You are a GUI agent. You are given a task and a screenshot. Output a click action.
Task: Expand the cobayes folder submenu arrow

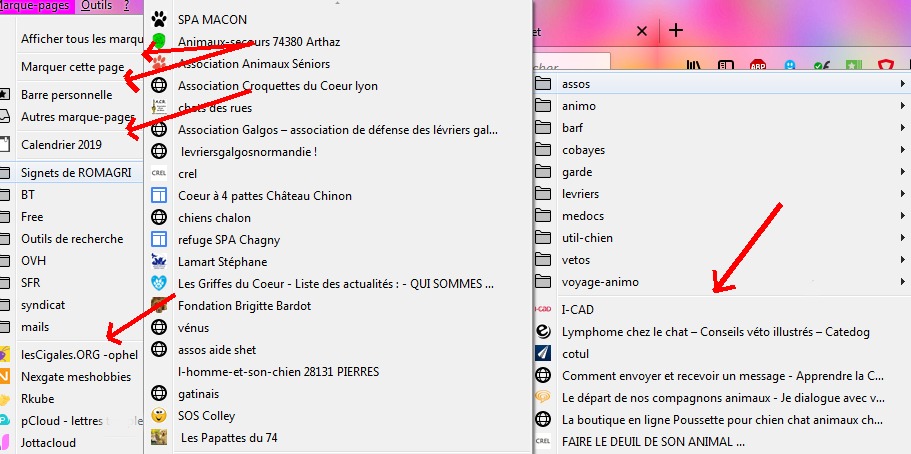(x=903, y=150)
